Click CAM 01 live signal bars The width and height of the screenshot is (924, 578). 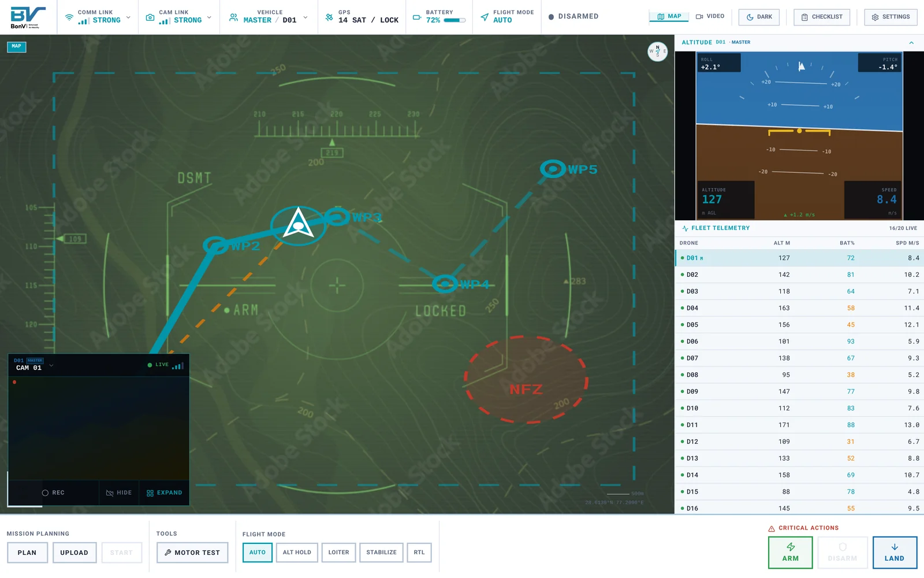tap(178, 365)
